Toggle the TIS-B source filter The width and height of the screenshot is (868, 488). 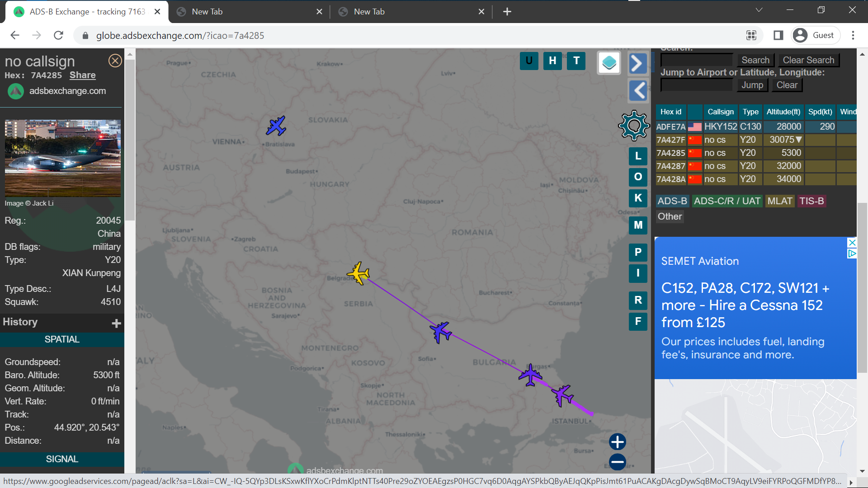[x=811, y=201]
